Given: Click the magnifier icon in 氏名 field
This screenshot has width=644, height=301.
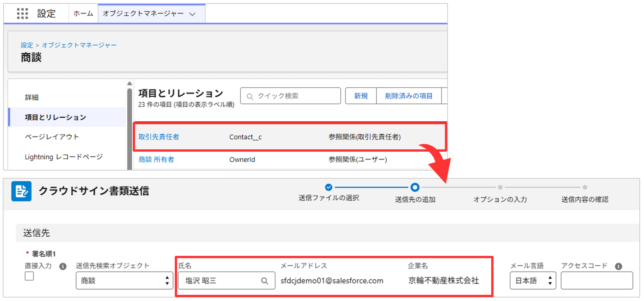Looking at the screenshot, I should click(x=264, y=281).
